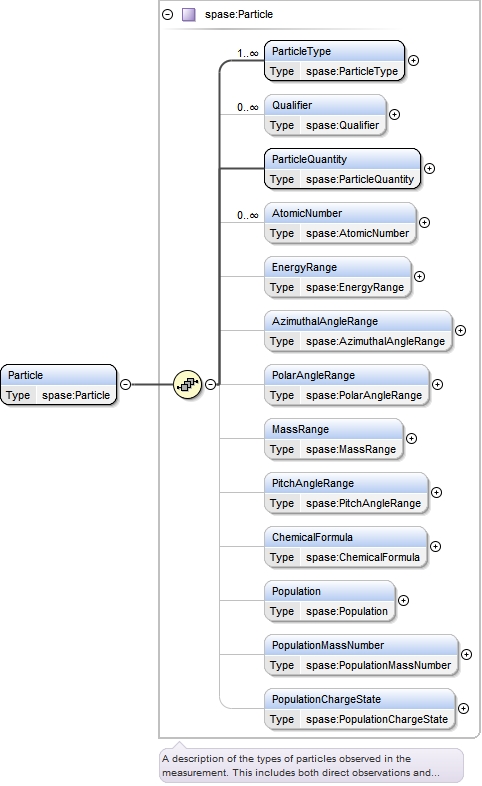Collapse the spase:Particle complex type group
Screen dimensions: 482x786
pyautogui.click(x=168, y=14)
